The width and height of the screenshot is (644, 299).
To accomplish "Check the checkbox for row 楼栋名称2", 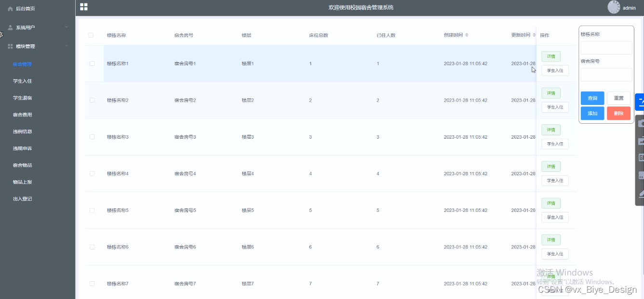I will coord(92,100).
